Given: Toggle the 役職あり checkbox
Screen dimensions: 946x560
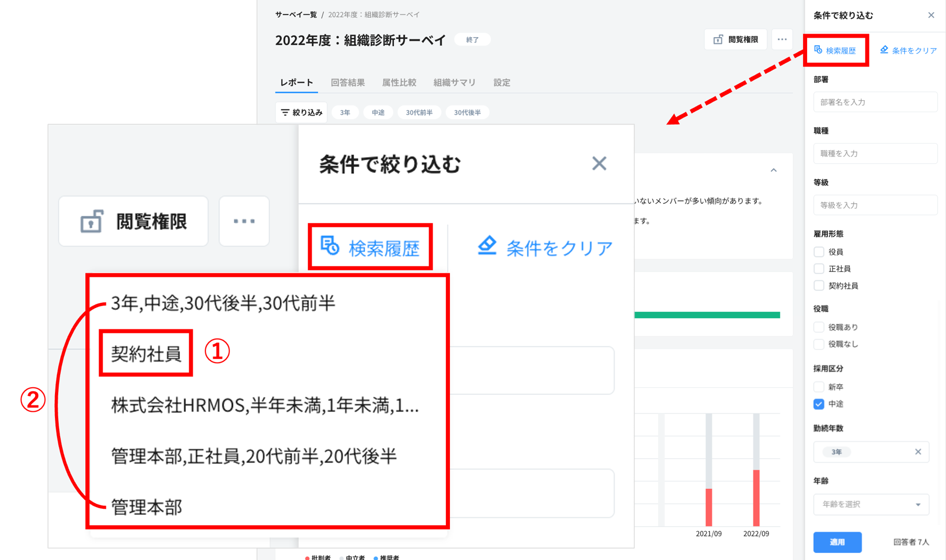Looking at the screenshot, I should point(819,327).
